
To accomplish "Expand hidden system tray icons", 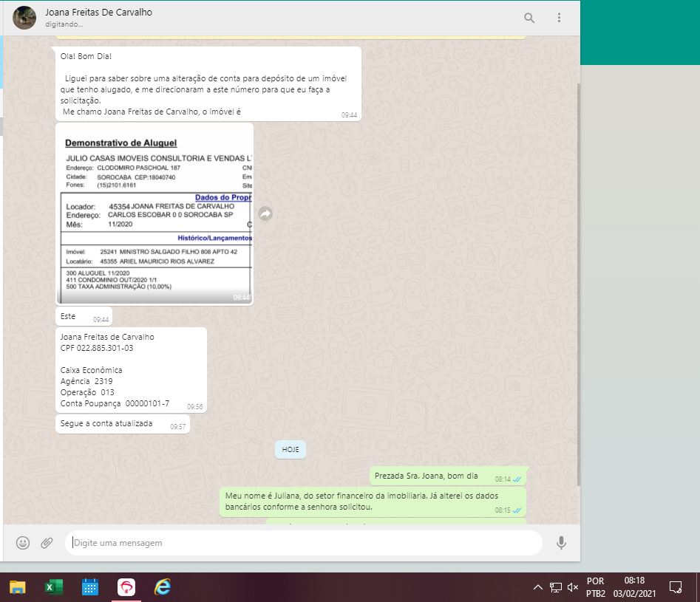I will [537, 587].
